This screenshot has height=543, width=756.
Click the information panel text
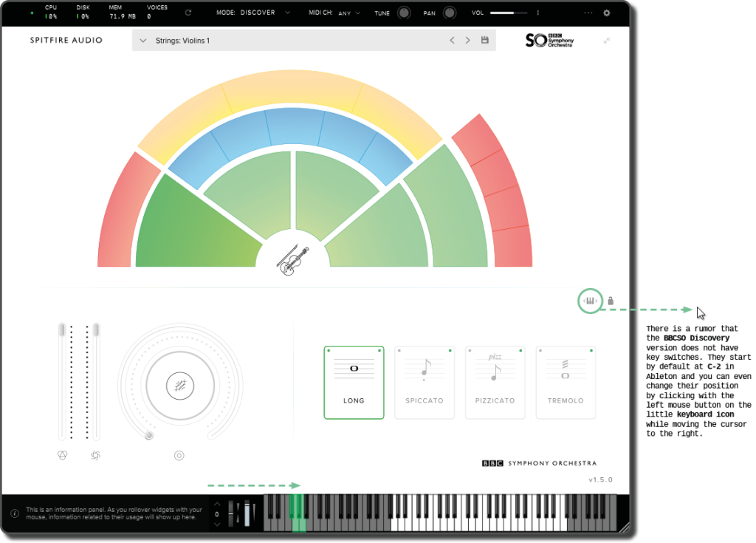point(114,513)
